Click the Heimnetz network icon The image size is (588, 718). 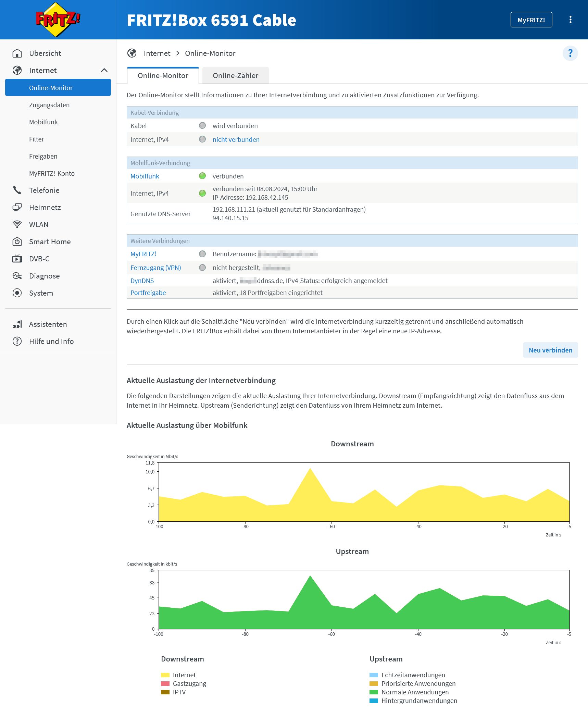pos(17,207)
